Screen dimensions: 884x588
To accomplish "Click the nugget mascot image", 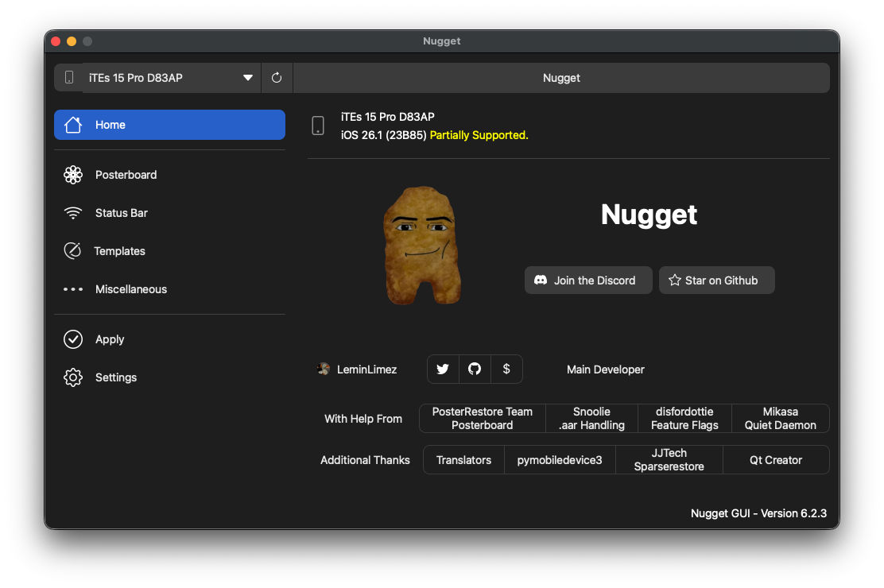I will pyautogui.click(x=421, y=246).
